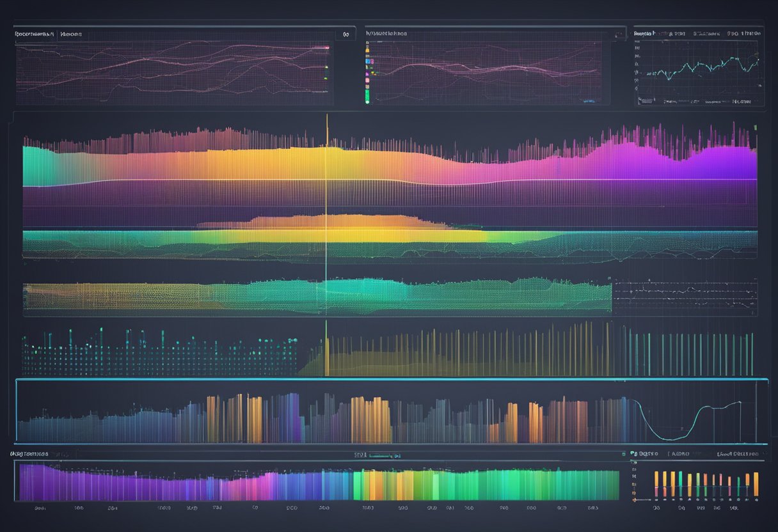Click the label at the bottom spectrum's top-left
Screen dimensions: 778x532
pyautogui.click(x=29, y=453)
